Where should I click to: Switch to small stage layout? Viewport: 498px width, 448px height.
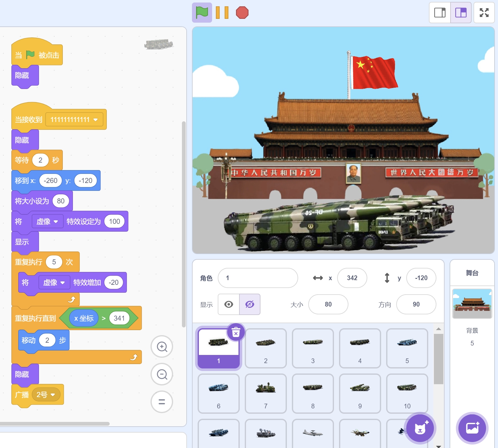tap(440, 13)
